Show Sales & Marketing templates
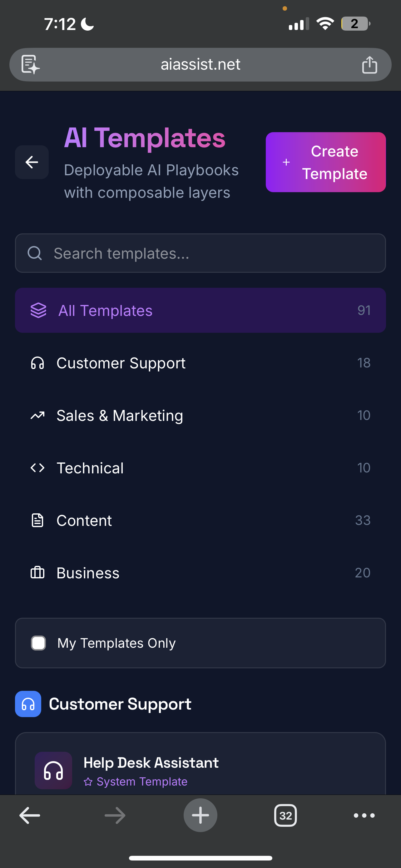Viewport: 401px width, 868px height. point(200,416)
